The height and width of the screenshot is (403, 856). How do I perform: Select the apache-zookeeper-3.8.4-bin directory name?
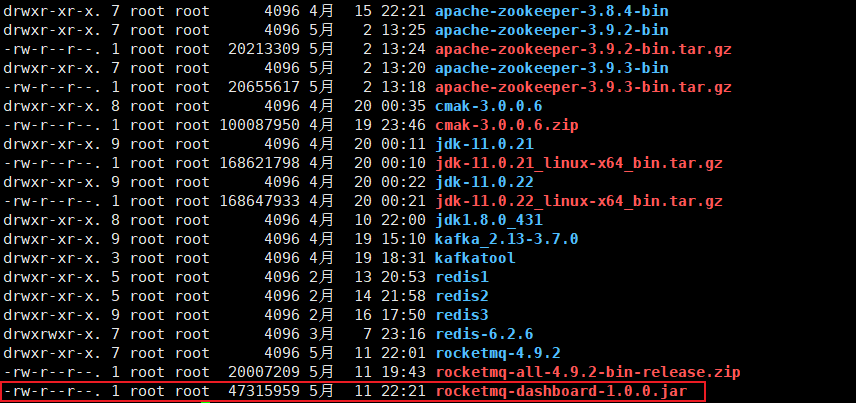click(552, 11)
